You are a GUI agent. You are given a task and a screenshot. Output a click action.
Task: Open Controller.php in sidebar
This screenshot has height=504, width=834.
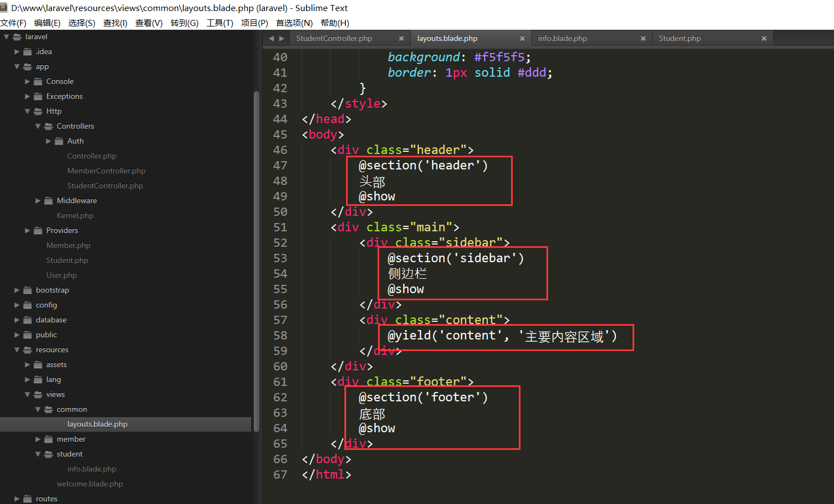click(92, 156)
